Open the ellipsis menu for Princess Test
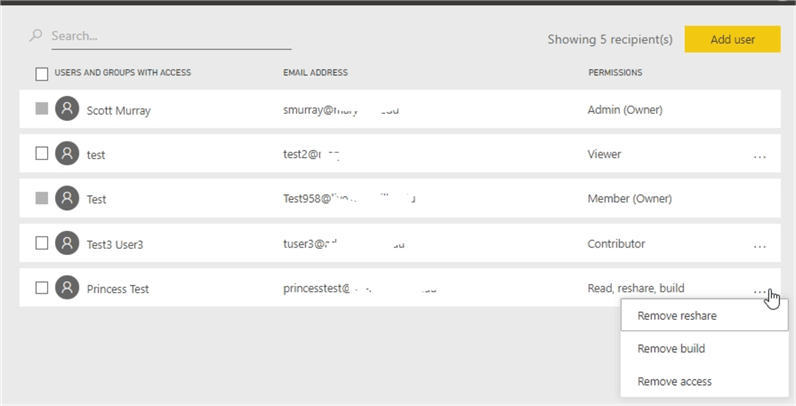The image size is (796, 406). click(760, 290)
